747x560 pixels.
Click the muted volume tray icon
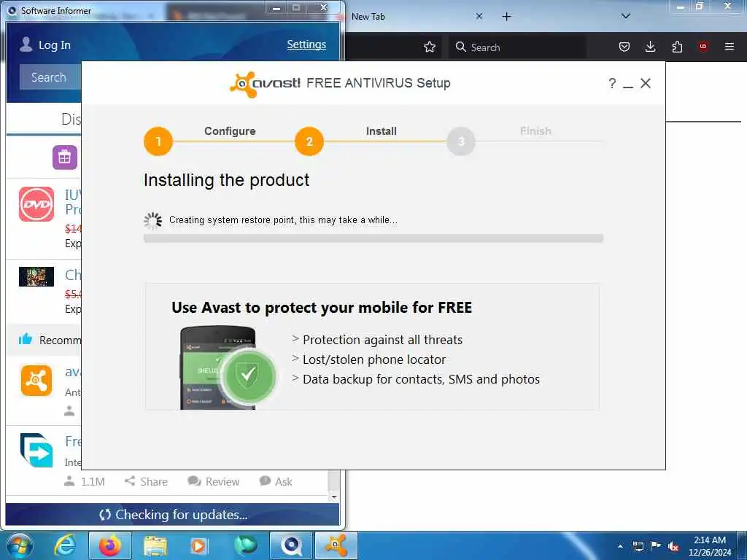[x=673, y=546]
